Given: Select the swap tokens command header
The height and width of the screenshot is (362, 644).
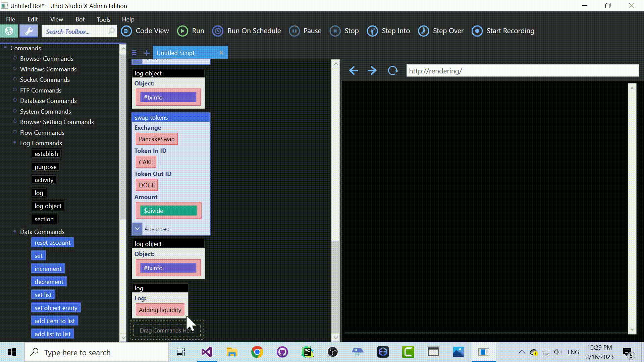Looking at the screenshot, I should pos(171,118).
